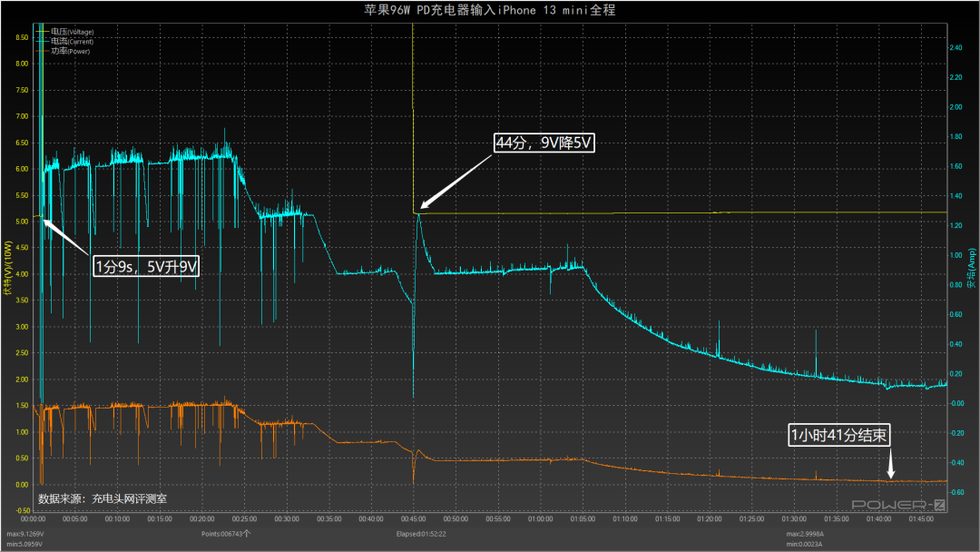Click the -0.50 voltage axis tick
The height and width of the screenshot is (552, 980).
point(21,511)
